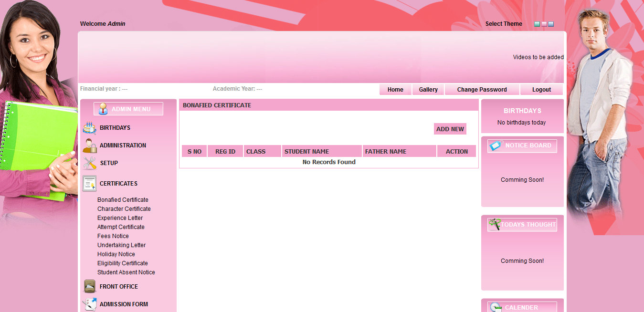This screenshot has height=312, width=644.
Task: Click the Administration user-lock icon
Action: click(89, 146)
